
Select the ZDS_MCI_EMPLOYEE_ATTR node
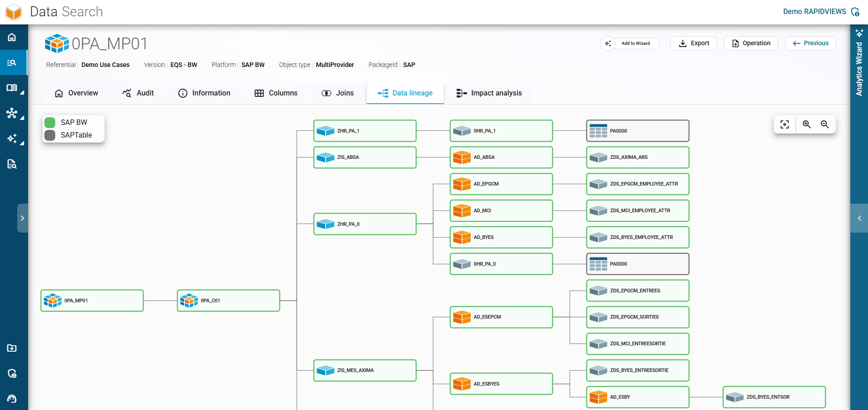click(x=638, y=210)
